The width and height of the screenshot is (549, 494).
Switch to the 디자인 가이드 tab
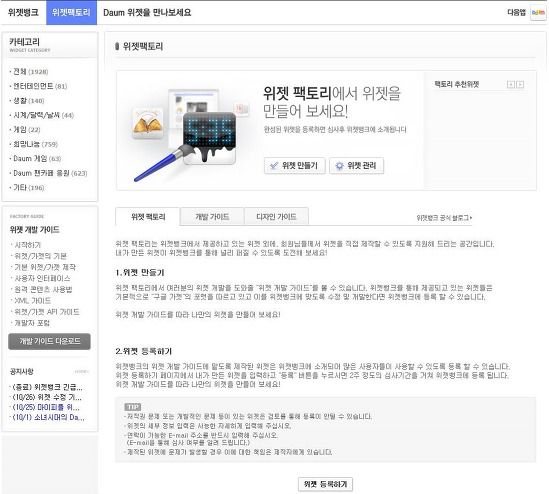point(276,217)
